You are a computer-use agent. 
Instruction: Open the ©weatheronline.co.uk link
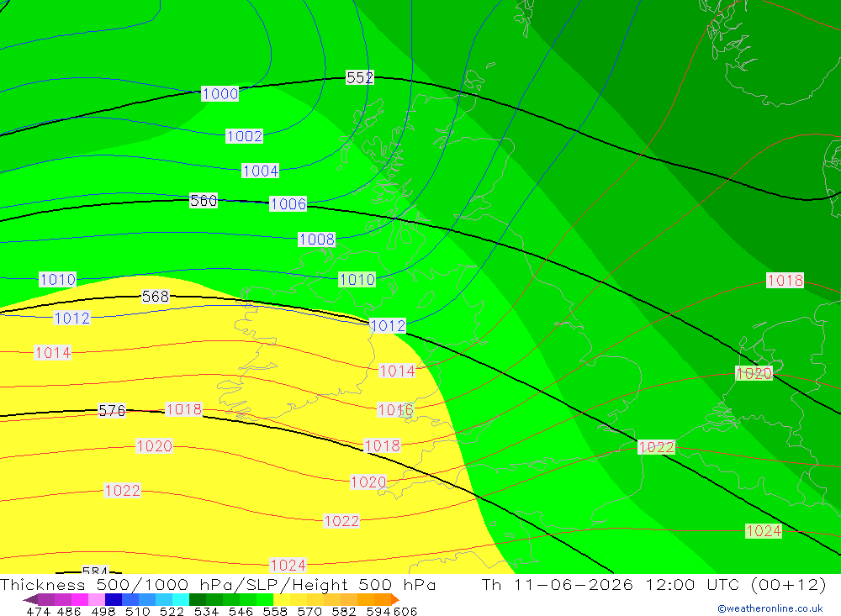(x=770, y=608)
